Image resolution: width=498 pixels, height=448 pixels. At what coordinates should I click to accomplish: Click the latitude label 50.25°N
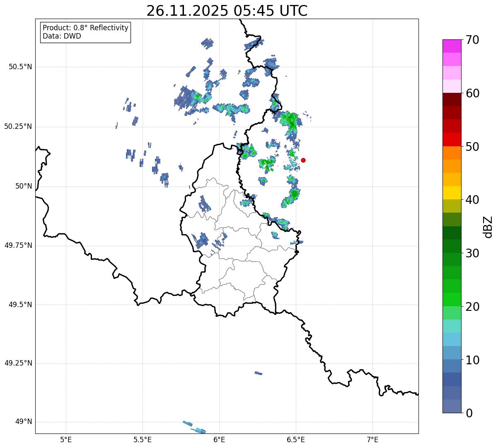[x=18, y=126]
